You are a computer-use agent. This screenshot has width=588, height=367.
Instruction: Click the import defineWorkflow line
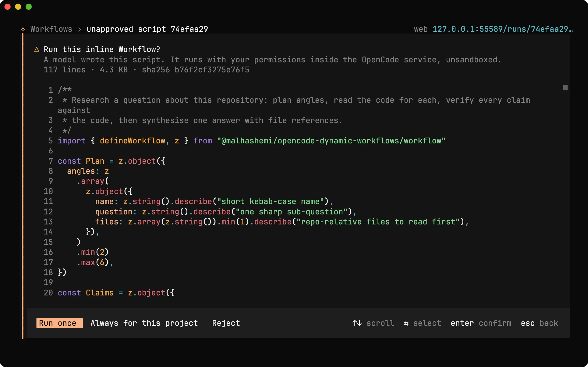pos(252,141)
